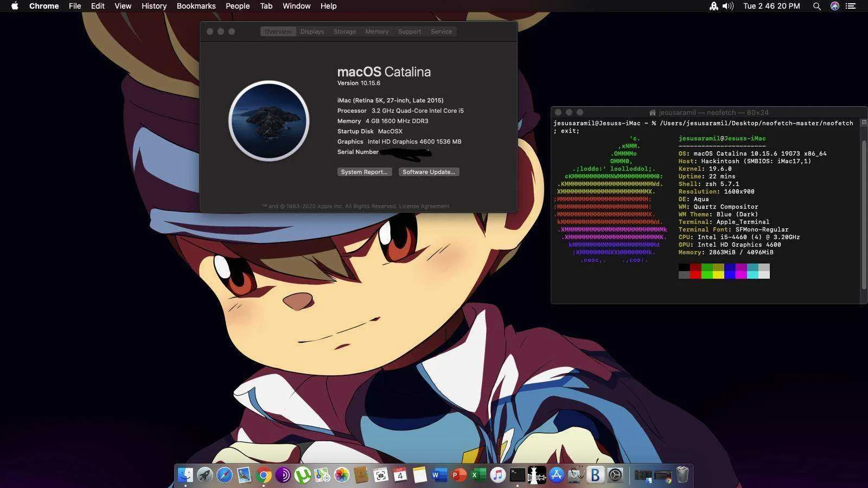The height and width of the screenshot is (488, 868).
Task: Launch uTorrent from the Dock
Action: point(303,475)
